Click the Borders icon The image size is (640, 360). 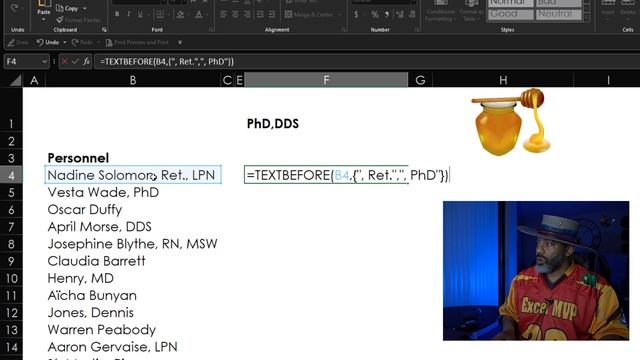pos(160,15)
